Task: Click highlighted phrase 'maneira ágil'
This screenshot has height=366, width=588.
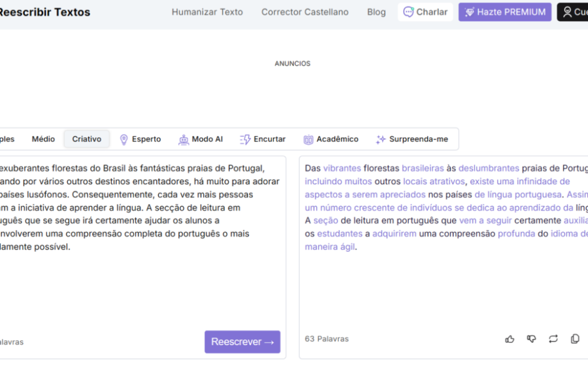Action: 330,247
